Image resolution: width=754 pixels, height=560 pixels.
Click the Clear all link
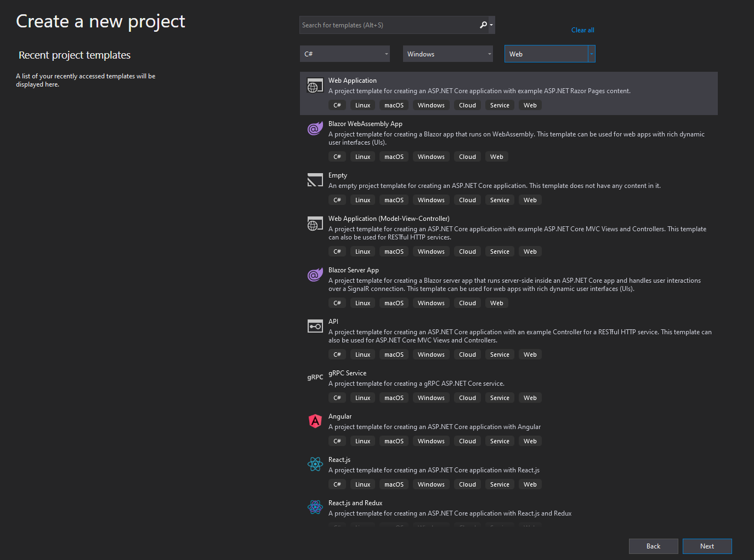[x=582, y=30]
